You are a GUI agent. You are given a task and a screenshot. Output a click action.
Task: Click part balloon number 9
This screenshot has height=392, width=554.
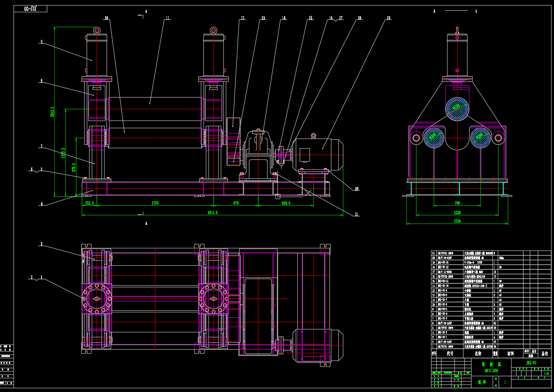pos(42,42)
